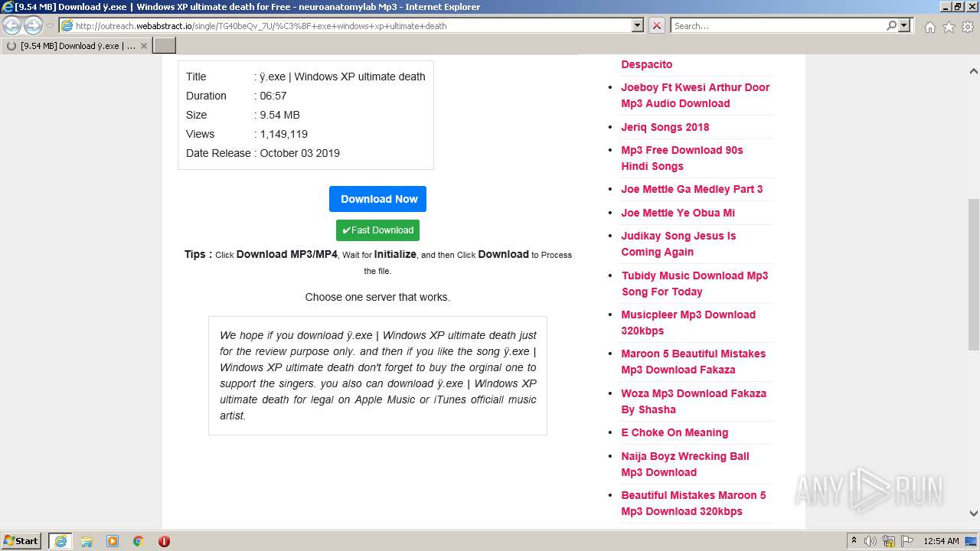
Task: Show hidden tray icons arrow
Action: (x=854, y=541)
